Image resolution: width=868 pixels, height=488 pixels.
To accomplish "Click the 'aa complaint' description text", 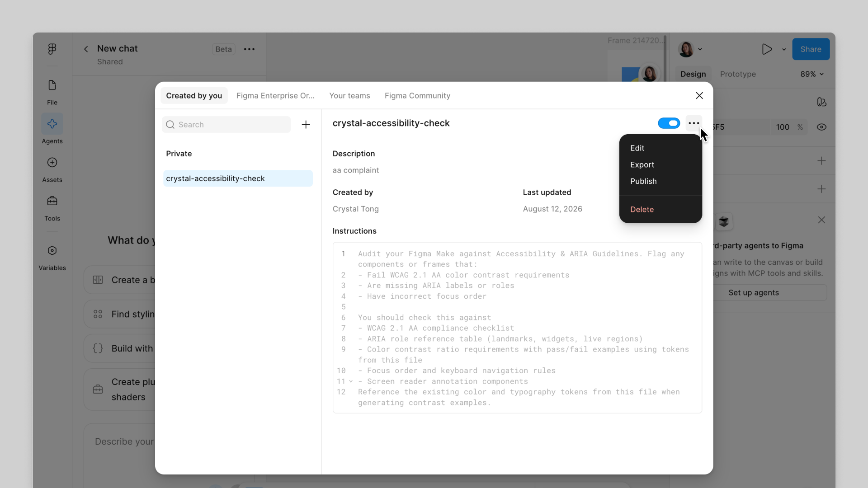I will click(x=355, y=170).
